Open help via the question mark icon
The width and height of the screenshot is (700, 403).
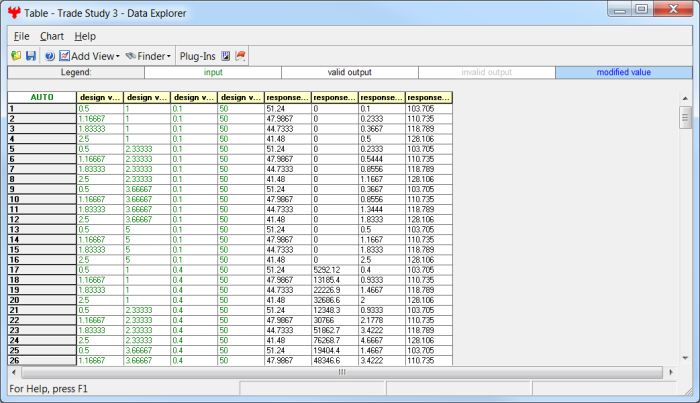tap(49, 56)
